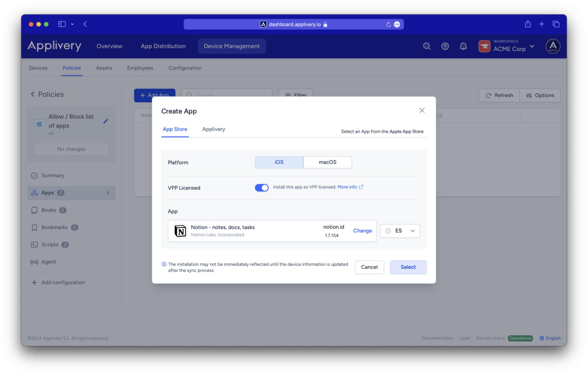Open the ES language dropdown

(400, 231)
